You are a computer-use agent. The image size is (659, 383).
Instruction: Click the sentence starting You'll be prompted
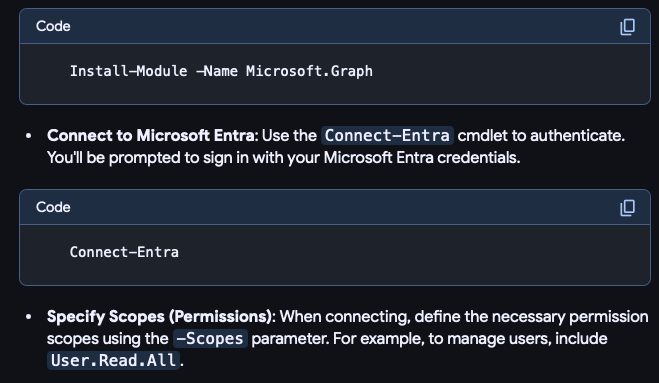[x=284, y=158]
